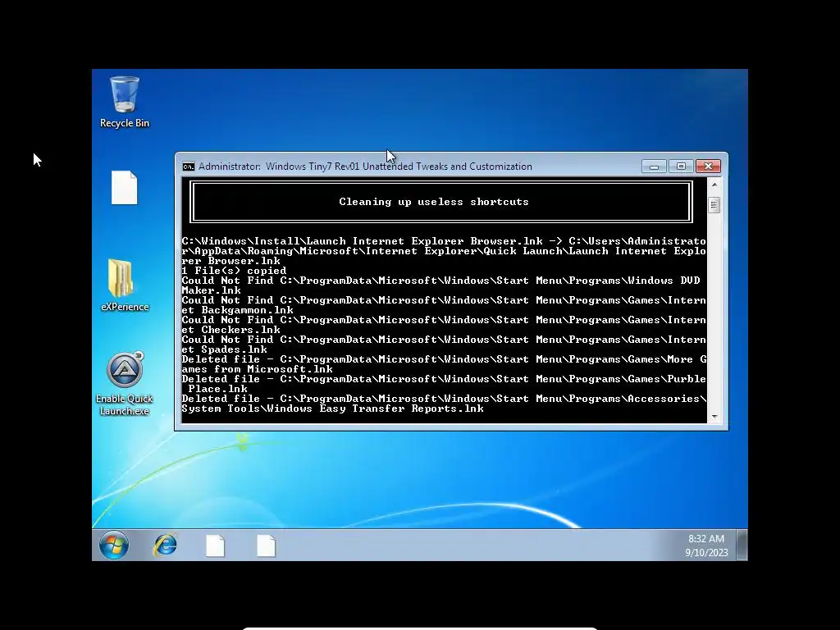The height and width of the screenshot is (630, 840).
Task: Click the Show desktop strip beside the clock
Action: [742, 546]
